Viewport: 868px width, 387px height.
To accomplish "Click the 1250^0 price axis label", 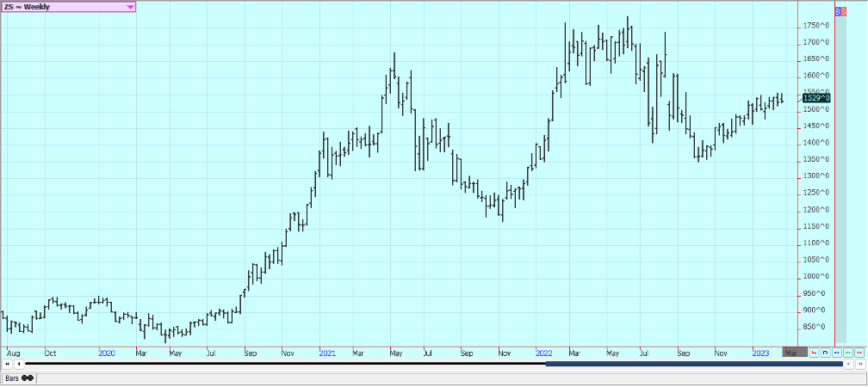I will point(817,193).
